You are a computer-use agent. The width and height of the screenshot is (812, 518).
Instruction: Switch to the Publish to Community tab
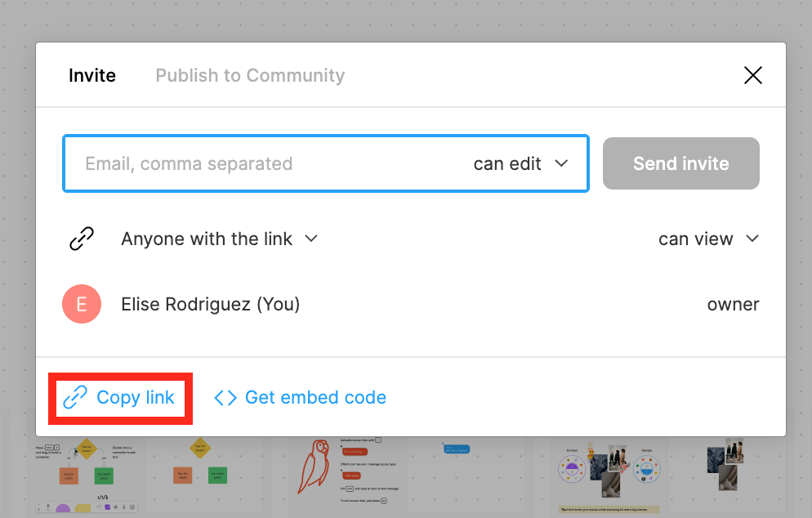click(x=249, y=75)
